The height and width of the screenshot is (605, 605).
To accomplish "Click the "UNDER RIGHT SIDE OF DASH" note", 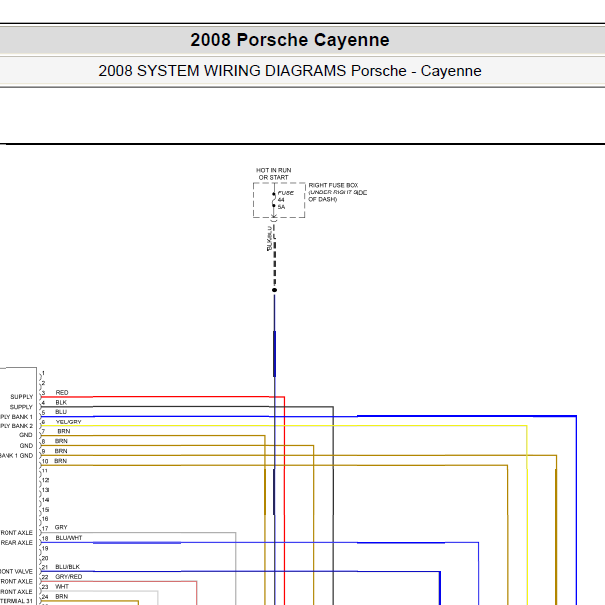I will point(338,196).
